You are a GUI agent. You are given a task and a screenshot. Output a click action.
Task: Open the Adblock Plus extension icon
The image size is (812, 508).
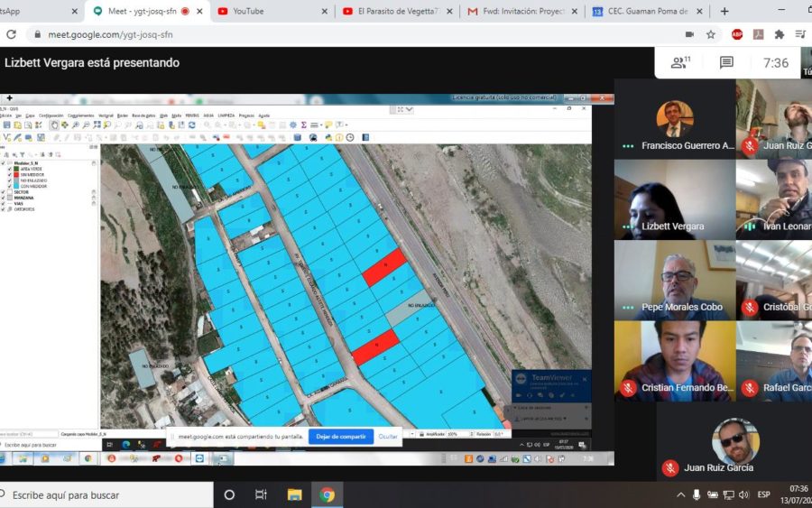point(737,34)
